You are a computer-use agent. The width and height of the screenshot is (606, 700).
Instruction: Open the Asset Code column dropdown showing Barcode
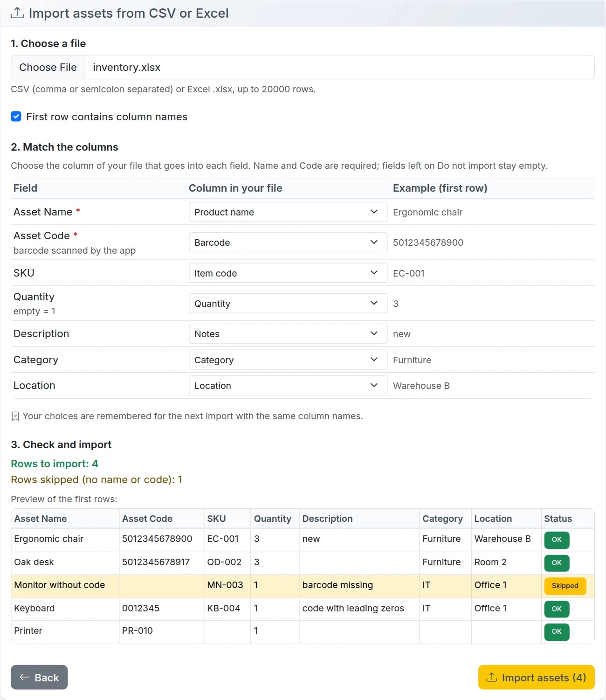(x=288, y=242)
